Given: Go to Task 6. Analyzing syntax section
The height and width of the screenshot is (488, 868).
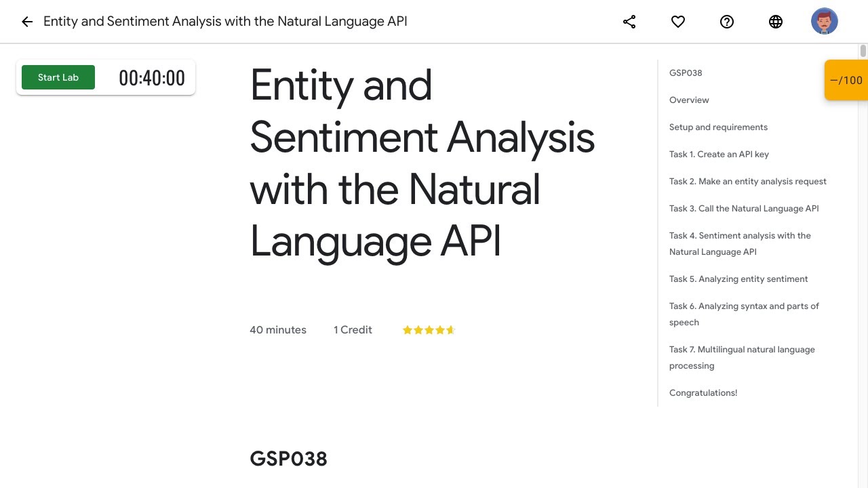Looking at the screenshot, I should click(x=744, y=314).
